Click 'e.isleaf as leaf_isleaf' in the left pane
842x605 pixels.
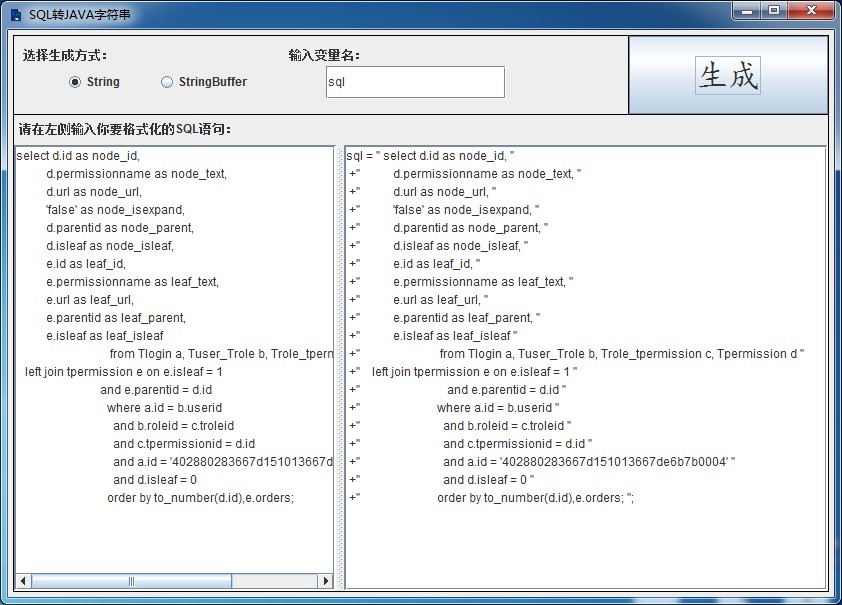pos(105,336)
